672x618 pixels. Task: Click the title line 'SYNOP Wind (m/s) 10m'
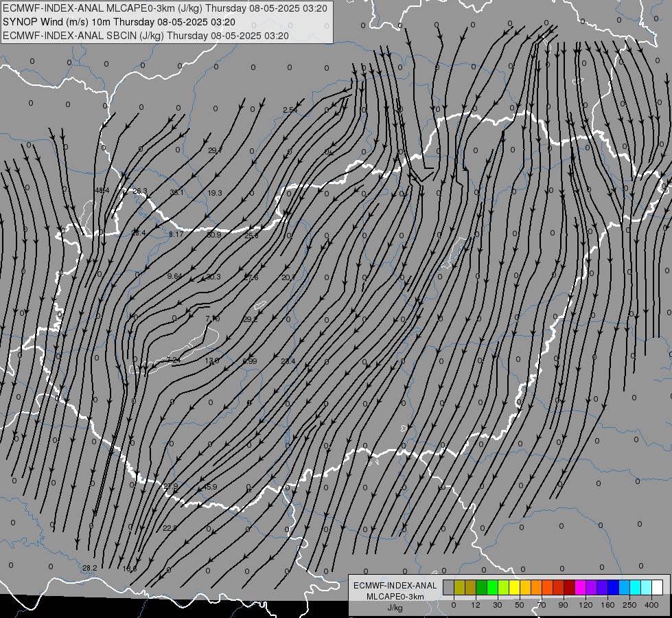[58, 22]
